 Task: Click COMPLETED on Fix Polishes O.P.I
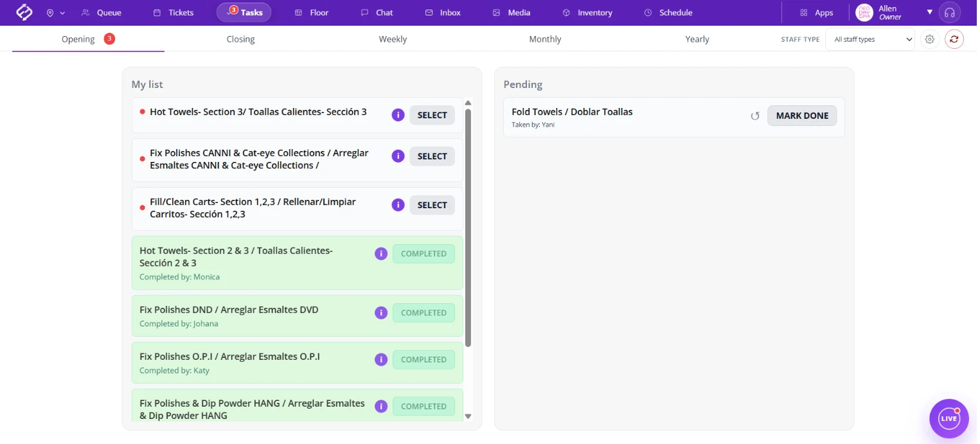click(x=423, y=360)
